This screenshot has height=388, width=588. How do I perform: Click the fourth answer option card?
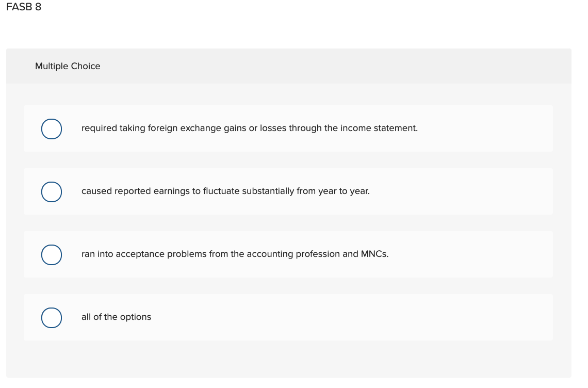point(288,317)
